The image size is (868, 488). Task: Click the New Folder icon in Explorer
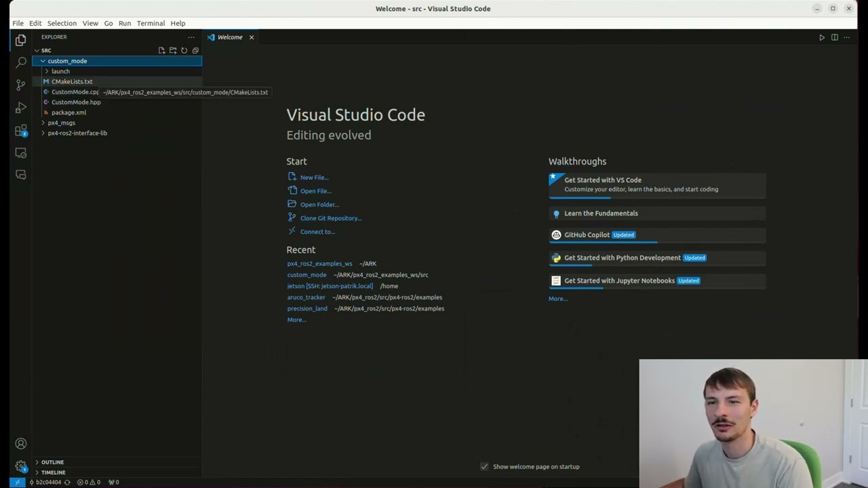click(x=173, y=51)
